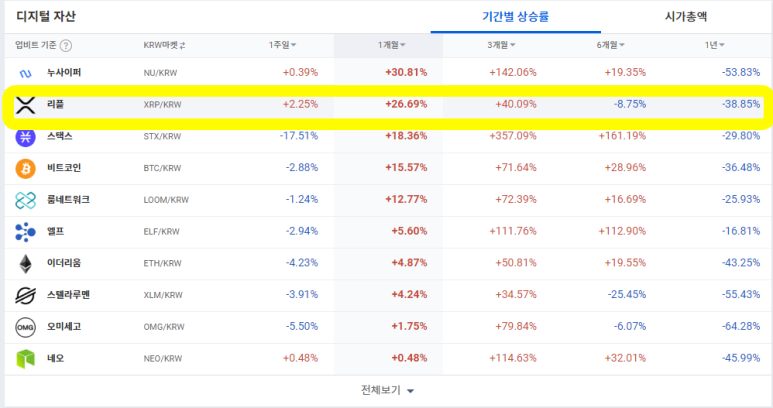Click the +4.87% one-month value for 이더리움
Screen dimensions: 773x408
(x=409, y=263)
